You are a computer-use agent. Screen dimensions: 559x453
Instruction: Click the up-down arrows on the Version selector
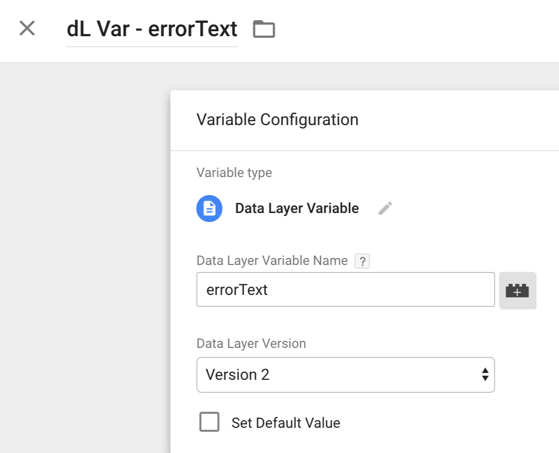tap(485, 375)
